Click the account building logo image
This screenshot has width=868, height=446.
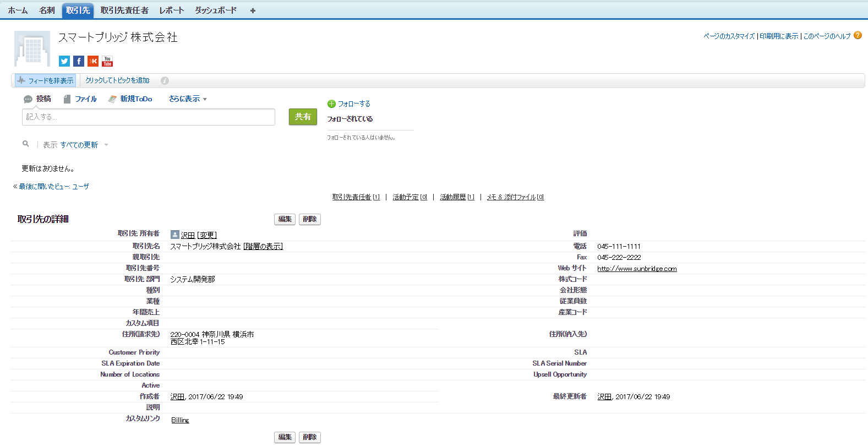(x=32, y=48)
